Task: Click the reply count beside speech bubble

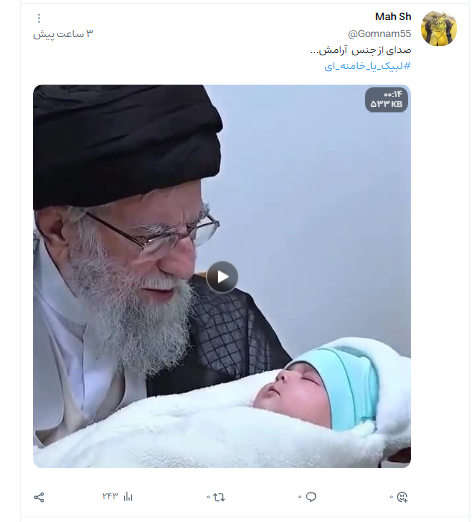Action: [x=300, y=497]
